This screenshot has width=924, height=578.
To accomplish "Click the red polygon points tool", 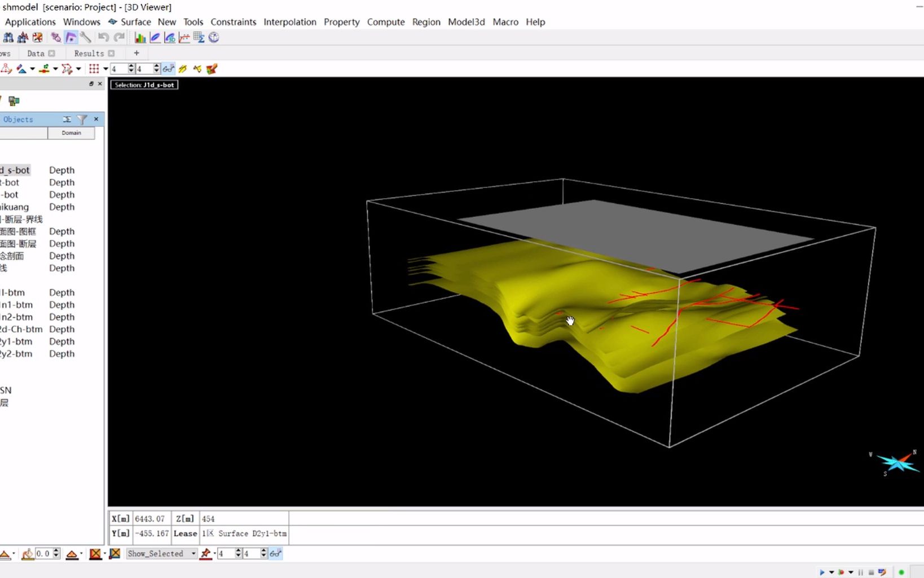I will tap(67, 69).
